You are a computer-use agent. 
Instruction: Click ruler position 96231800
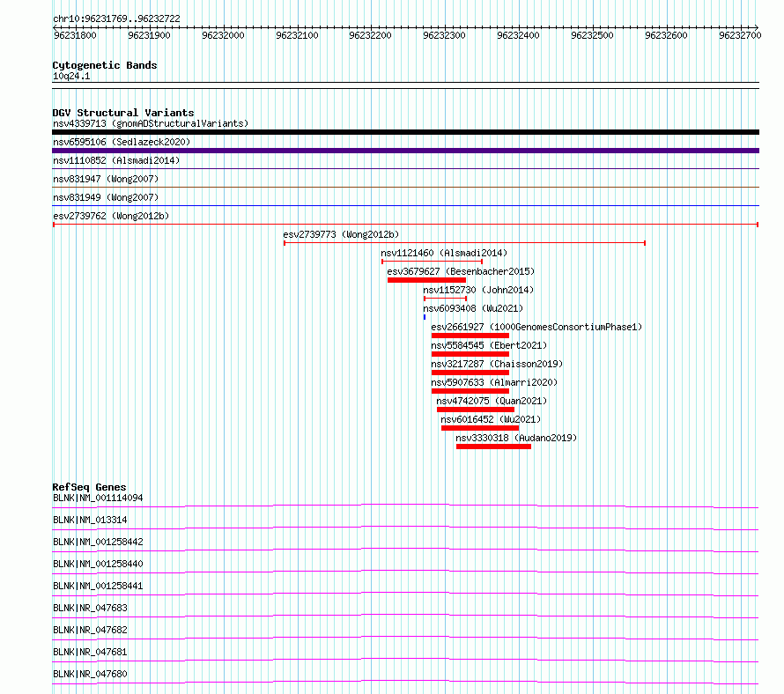[75, 35]
